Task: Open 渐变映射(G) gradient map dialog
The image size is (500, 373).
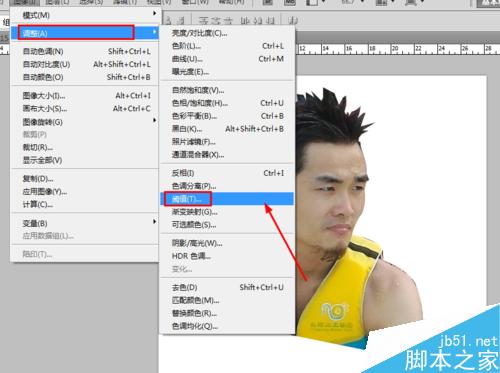Action: coord(227,212)
